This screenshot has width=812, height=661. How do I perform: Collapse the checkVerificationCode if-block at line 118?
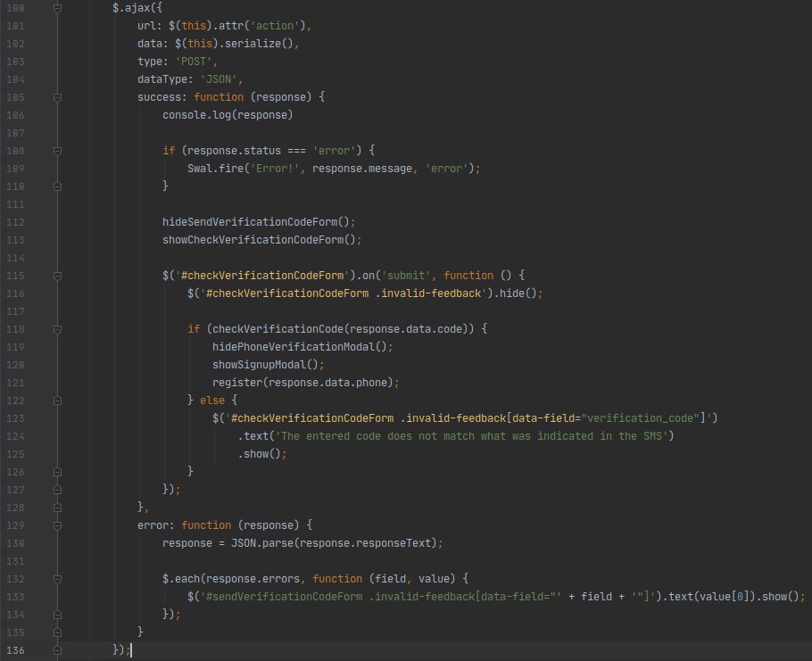click(x=57, y=329)
